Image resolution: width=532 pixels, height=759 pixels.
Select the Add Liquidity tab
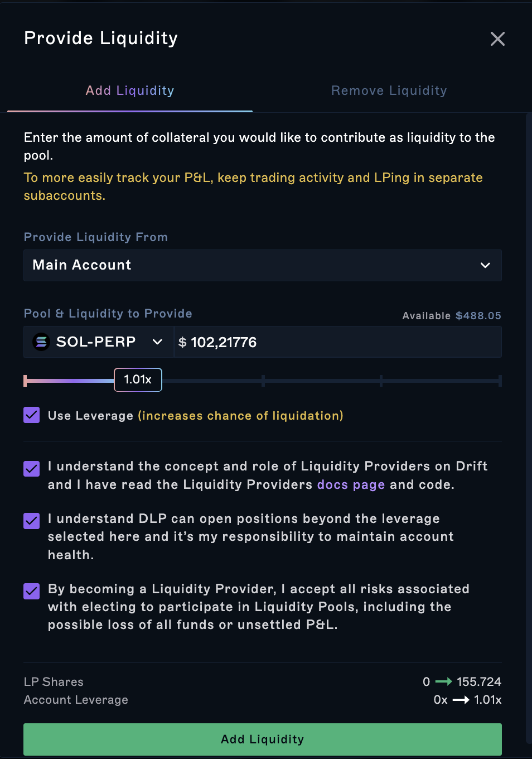click(130, 90)
